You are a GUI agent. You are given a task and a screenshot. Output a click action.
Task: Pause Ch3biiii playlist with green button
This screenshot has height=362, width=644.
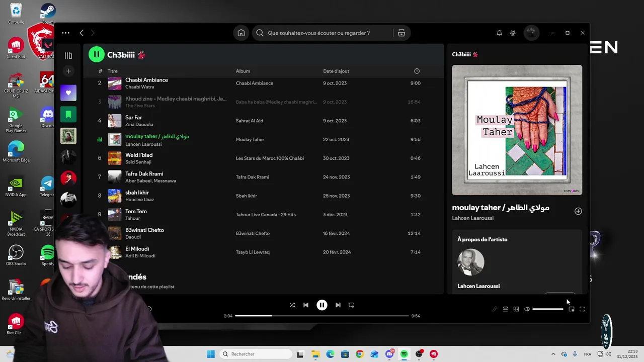point(97,54)
